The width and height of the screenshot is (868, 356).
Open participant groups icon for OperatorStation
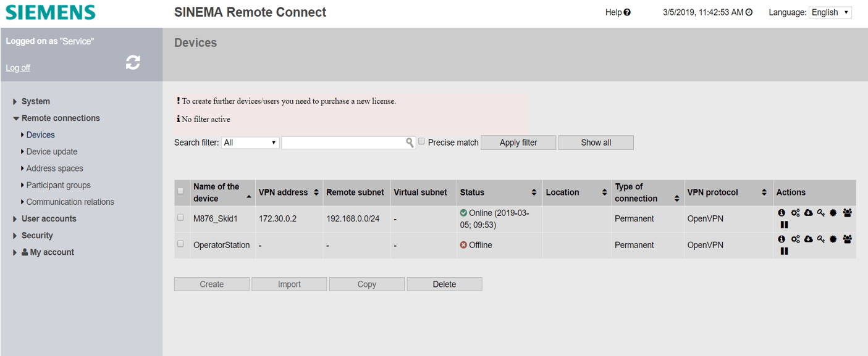pos(847,239)
